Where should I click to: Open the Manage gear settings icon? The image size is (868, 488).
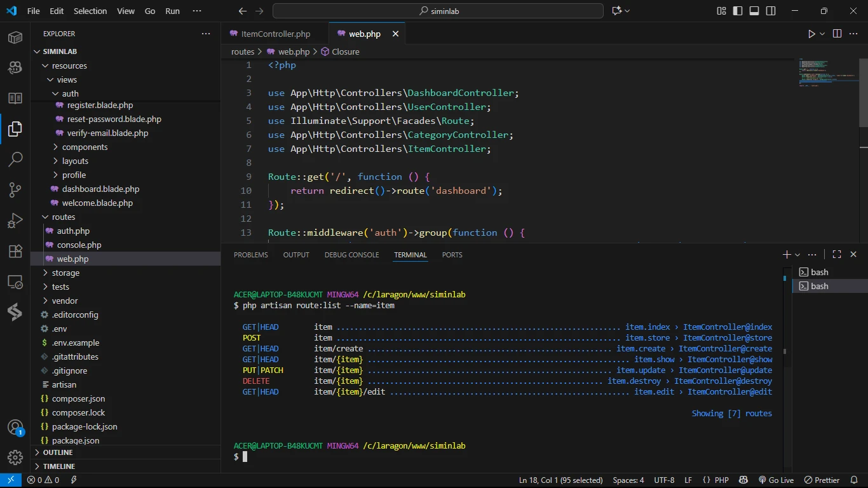pos(15,457)
